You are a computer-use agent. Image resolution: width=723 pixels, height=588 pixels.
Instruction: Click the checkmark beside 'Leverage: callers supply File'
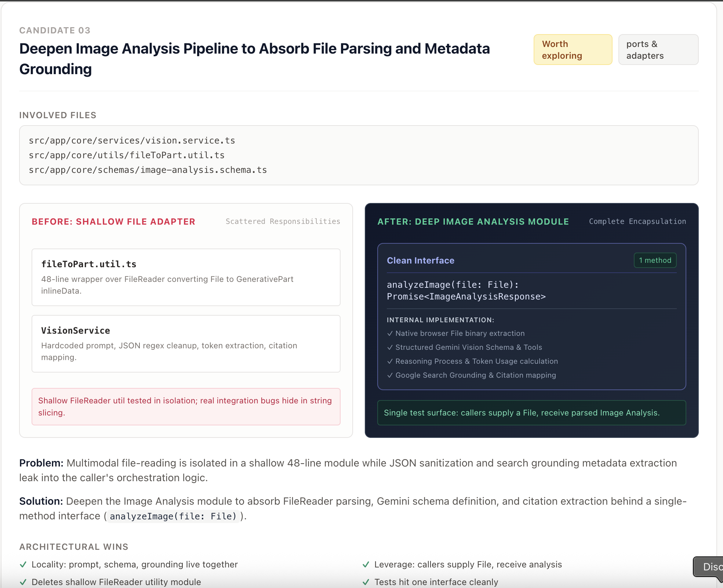tap(366, 565)
